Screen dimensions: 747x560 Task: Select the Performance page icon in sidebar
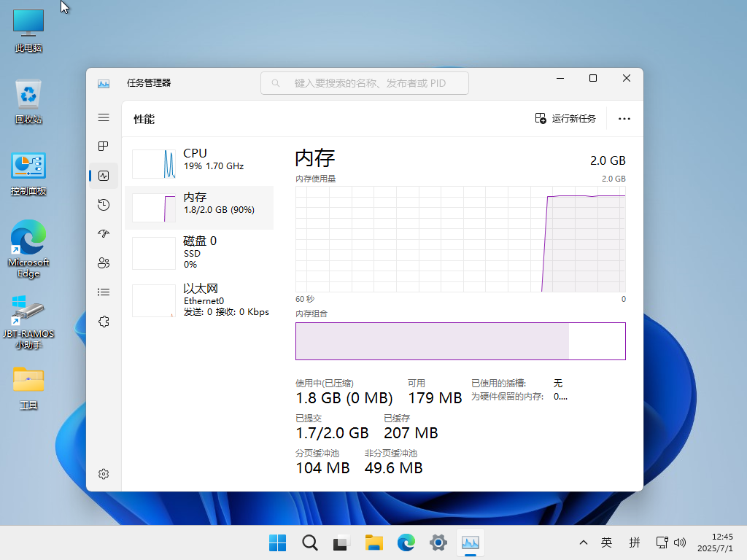[x=104, y=176]
